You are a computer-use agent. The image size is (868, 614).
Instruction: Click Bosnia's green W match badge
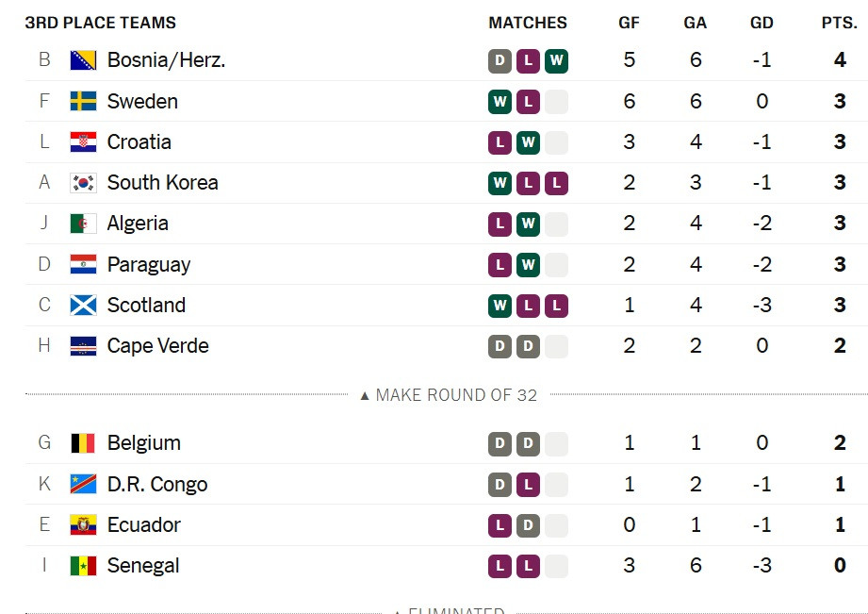pos(556,61)
